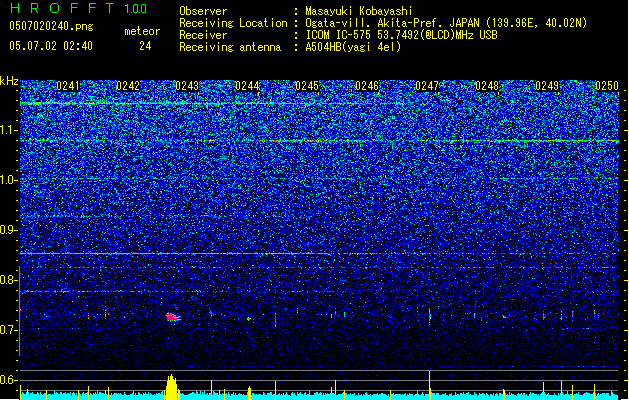Viewport: 629px width, 400px height.
Task: Click the HROFFT 1.00 title text
Action: pyautogui.click(x=79, y=8)
